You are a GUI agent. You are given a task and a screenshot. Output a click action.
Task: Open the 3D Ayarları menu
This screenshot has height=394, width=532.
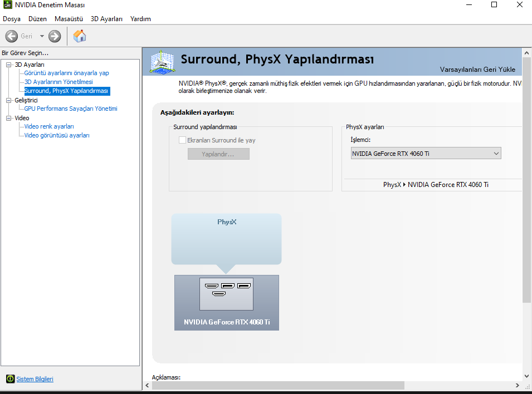pos(106,19)
